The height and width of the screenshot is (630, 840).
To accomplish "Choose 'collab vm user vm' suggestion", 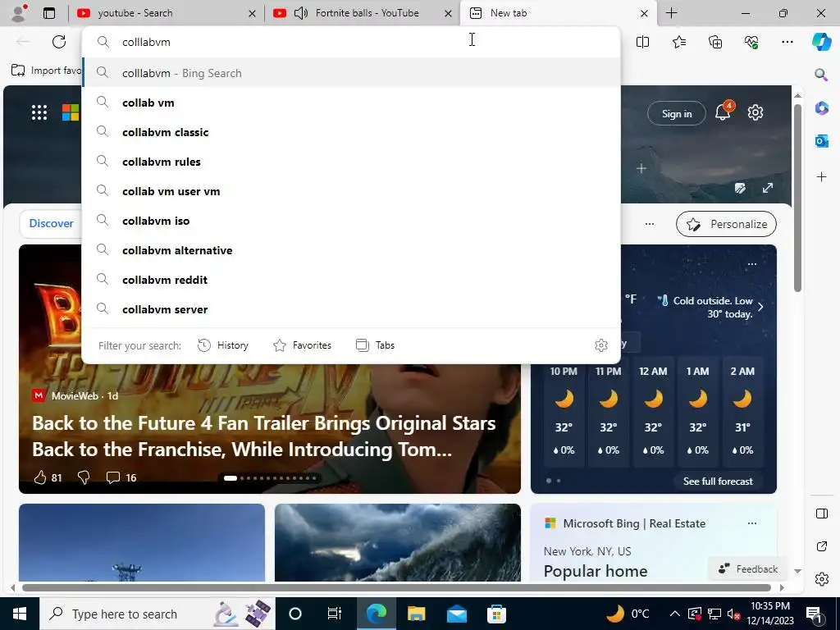I will point(351,190).
